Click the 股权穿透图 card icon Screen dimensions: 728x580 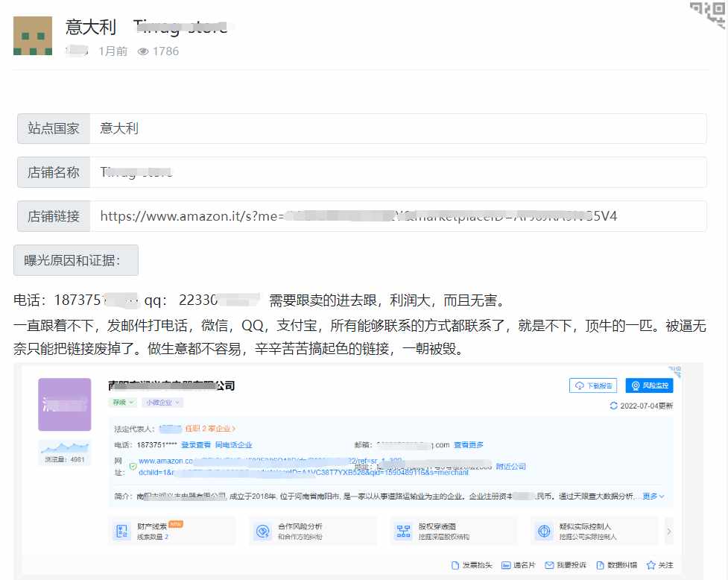pyautogui.click(x=403, y=531)
